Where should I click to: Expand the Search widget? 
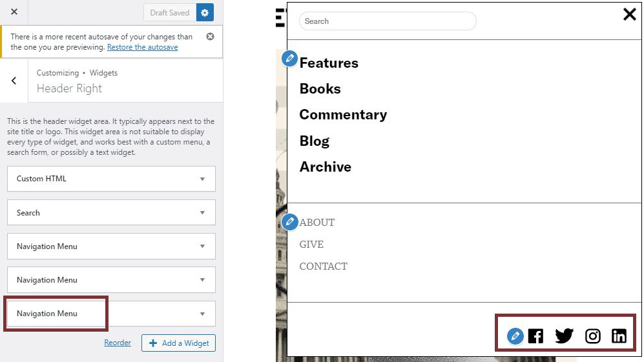(111, 212)
